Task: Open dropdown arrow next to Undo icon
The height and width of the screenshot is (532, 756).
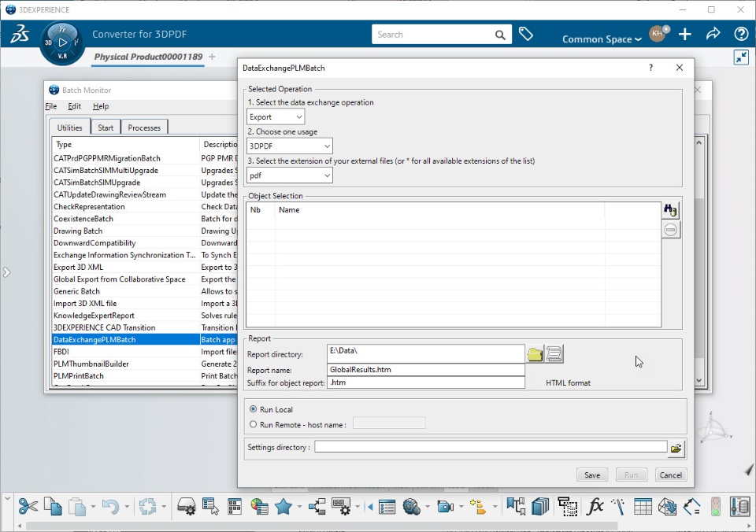Action: pos(127,507)
